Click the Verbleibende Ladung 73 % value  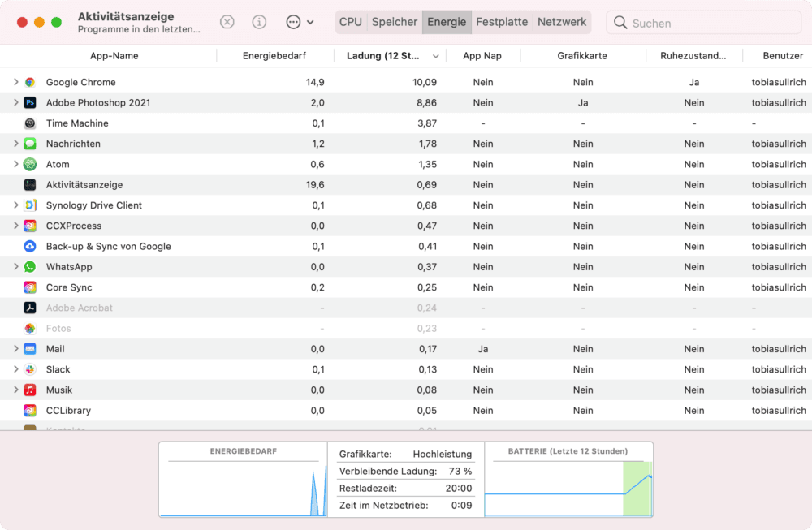tap(460, 471)
